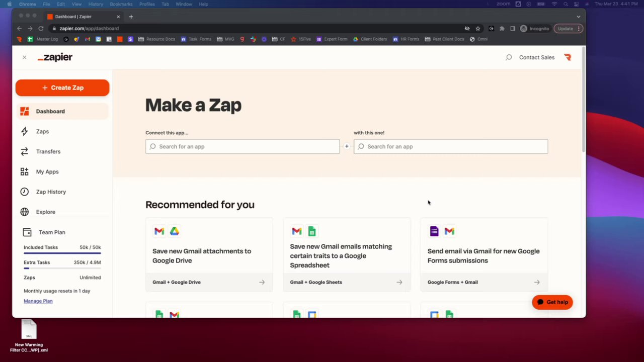Click the Incognito profile indicator
The height and width of the screenshot is (362, 644).
pos(534,29)
